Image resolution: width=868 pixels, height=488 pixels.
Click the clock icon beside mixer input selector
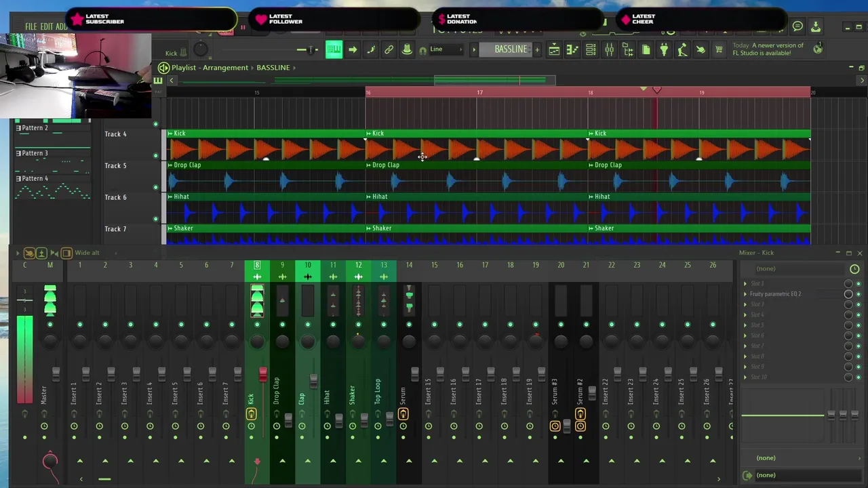coord(854,269)
